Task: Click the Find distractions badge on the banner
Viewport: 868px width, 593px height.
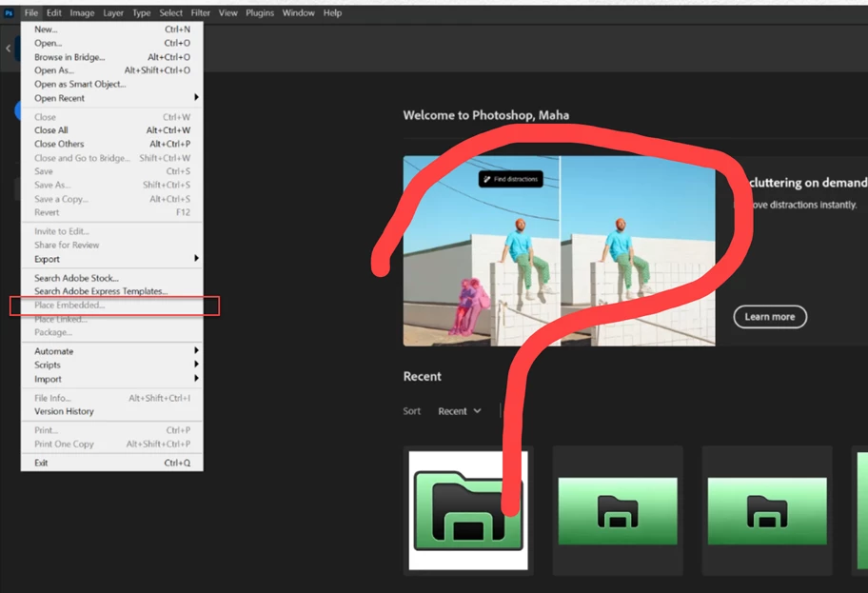Action: (510, 179)
